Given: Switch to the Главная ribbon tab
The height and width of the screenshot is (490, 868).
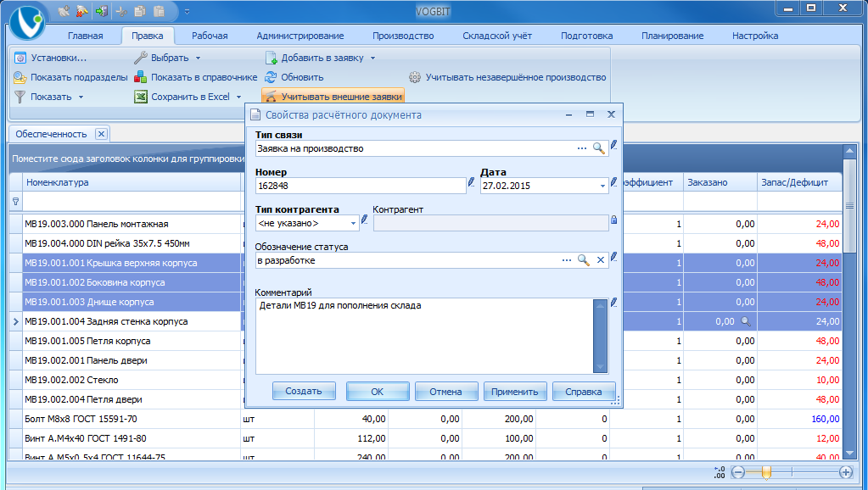Looking at the screenshot, I should 85,36.
